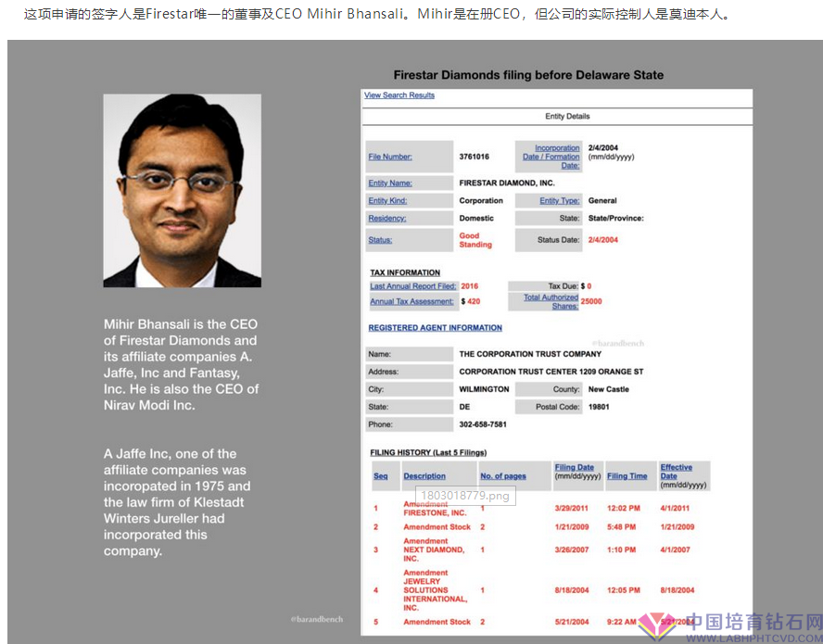Select the Good Standing status value
The image size is (823, 644).
(x=475, y=240)
